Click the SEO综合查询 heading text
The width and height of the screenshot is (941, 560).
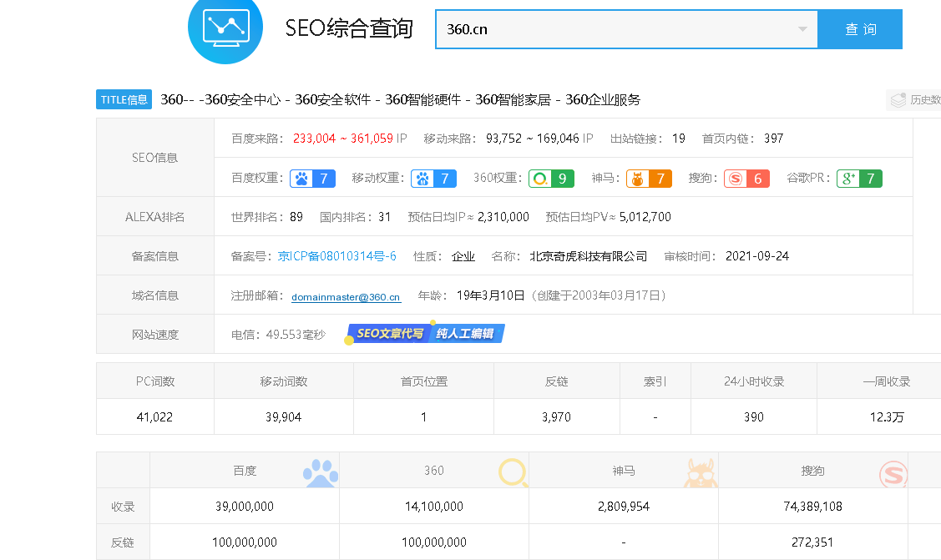[349, 28]
